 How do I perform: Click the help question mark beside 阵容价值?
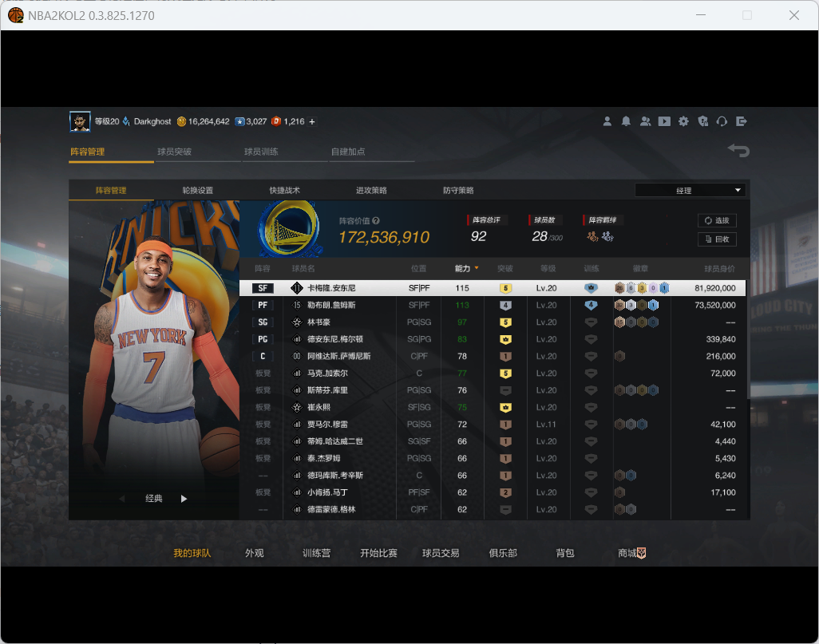coord(376,221)
